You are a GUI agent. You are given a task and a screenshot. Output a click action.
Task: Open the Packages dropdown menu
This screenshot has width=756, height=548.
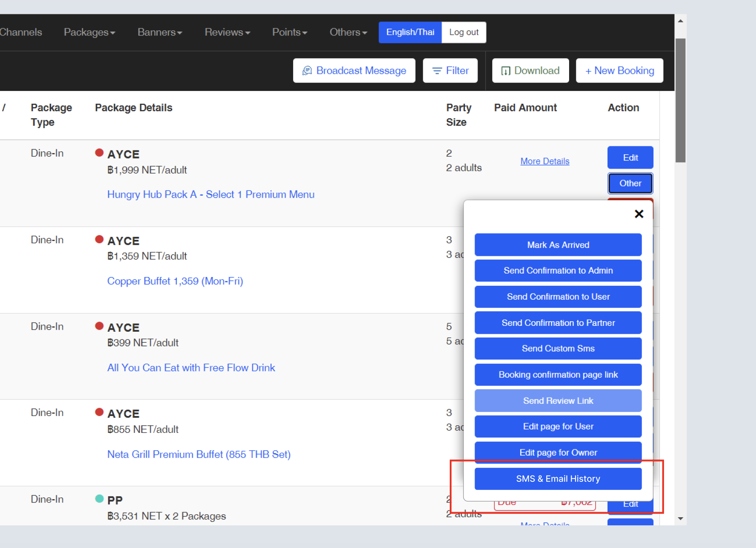click(89, 32)
